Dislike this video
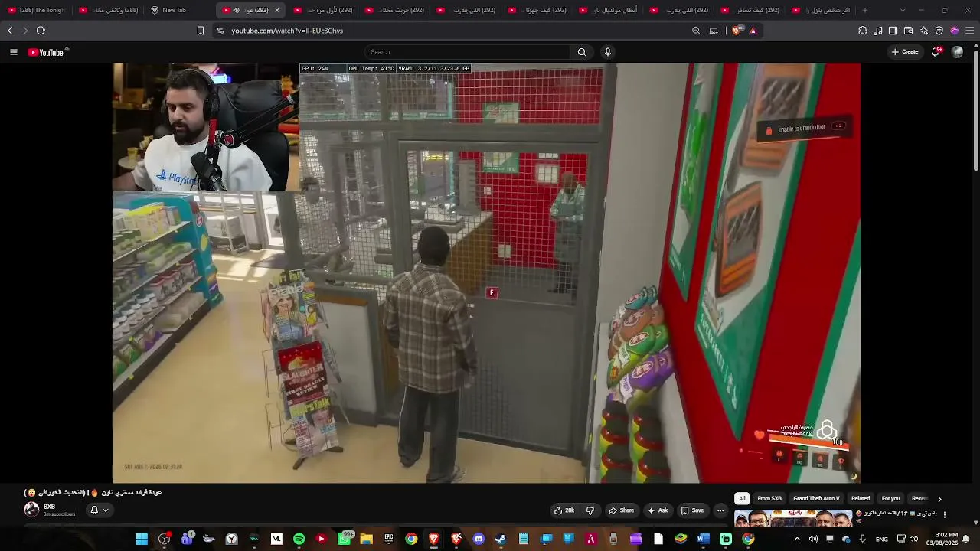 tap(590, 510)
